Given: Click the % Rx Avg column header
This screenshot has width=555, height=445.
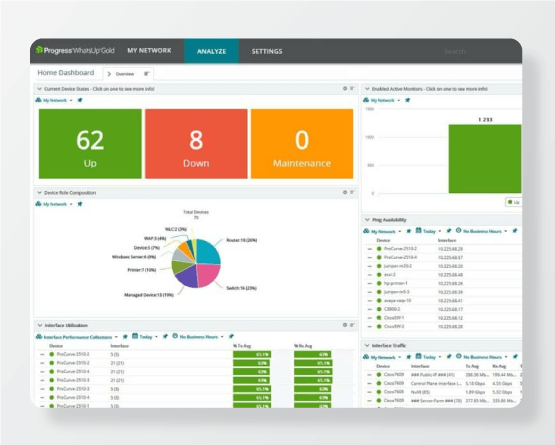Looking at the screenshot, I should [x=303, y=346].
